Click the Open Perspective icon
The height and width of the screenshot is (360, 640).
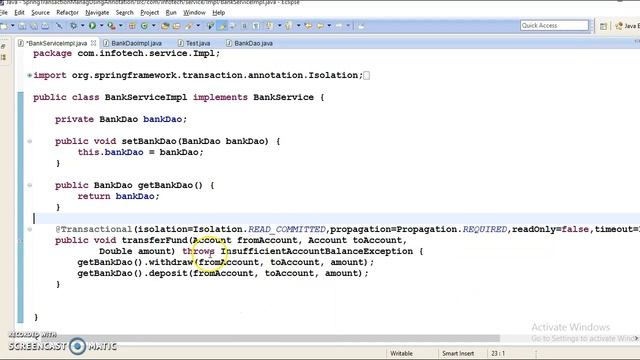tap(603, 26)
